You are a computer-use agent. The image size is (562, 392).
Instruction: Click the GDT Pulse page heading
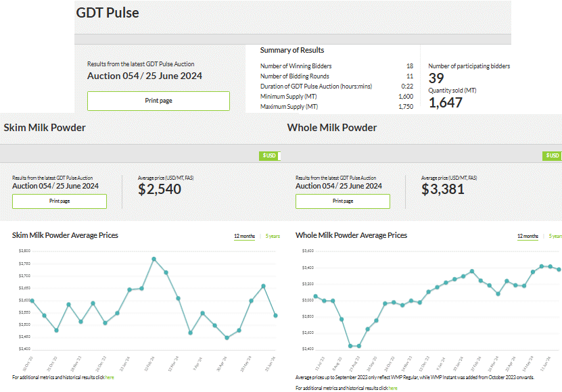[108, 13]
